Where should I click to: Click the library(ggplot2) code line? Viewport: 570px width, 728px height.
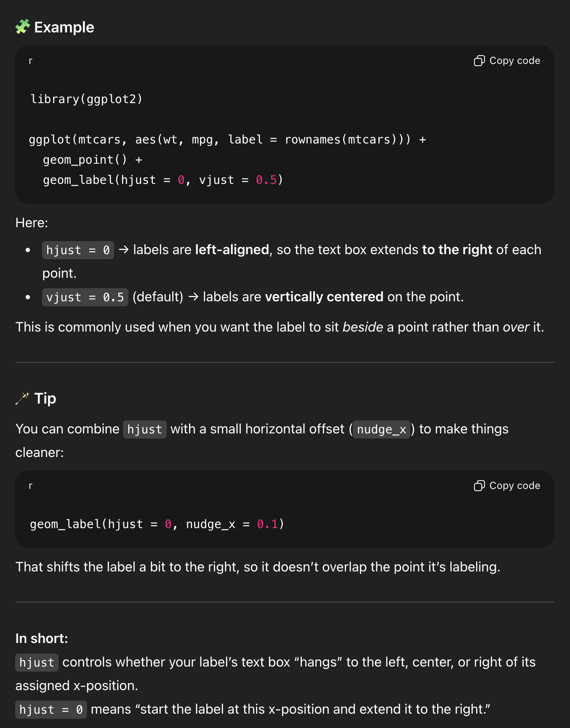(x=86, y=99)
